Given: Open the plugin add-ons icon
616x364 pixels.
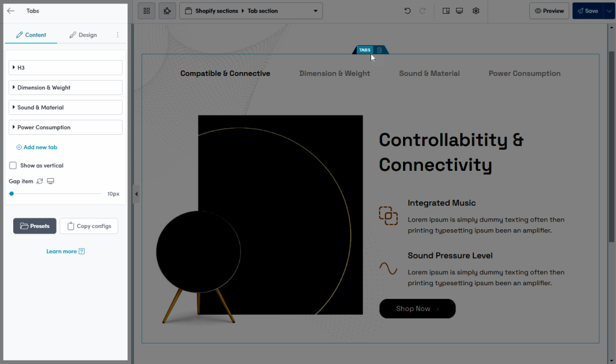Looking at the screenshot, I should click(167, 11).
